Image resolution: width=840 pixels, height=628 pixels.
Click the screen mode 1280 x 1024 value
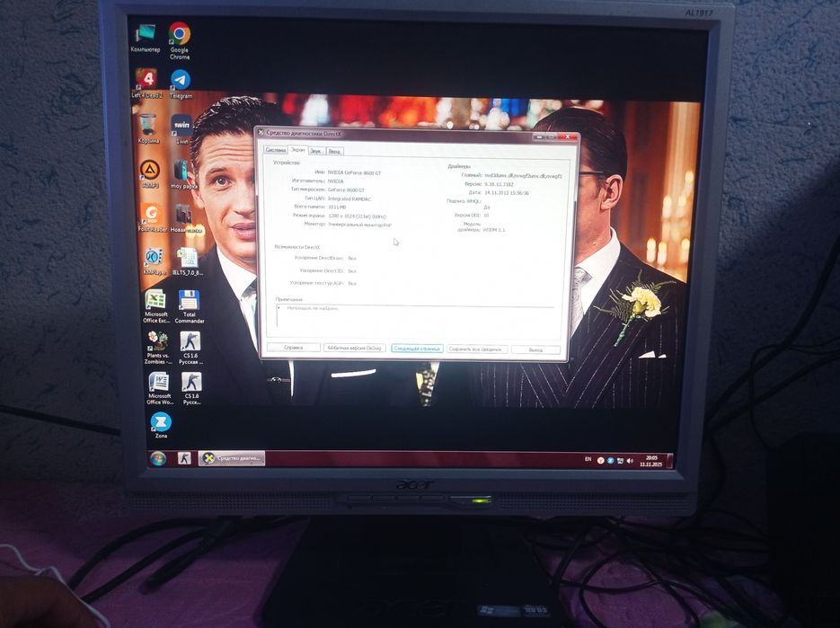357,216
